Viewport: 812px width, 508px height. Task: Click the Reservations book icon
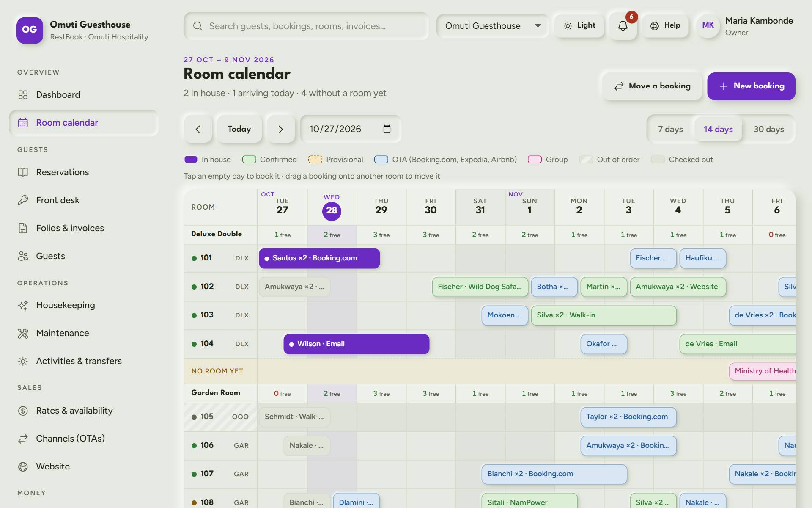23,172
